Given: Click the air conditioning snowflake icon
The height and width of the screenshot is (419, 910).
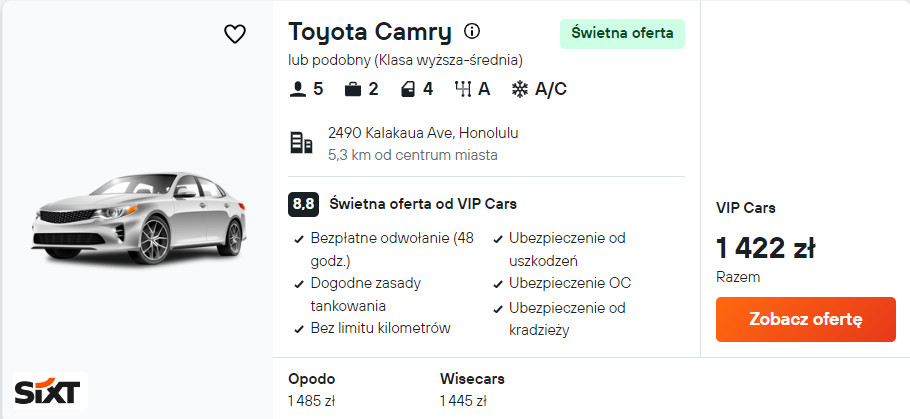Looking at the screenshot, I should point(520,89).
